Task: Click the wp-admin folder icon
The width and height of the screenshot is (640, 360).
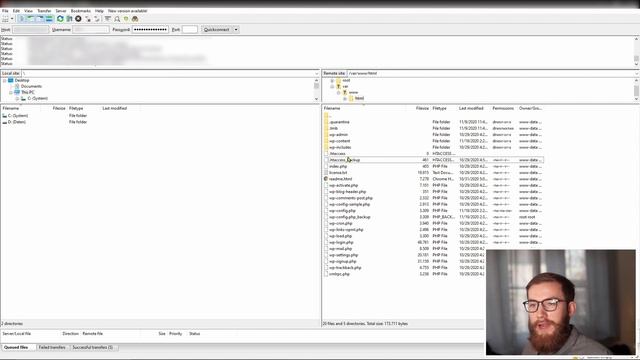Action: (326, 135)
